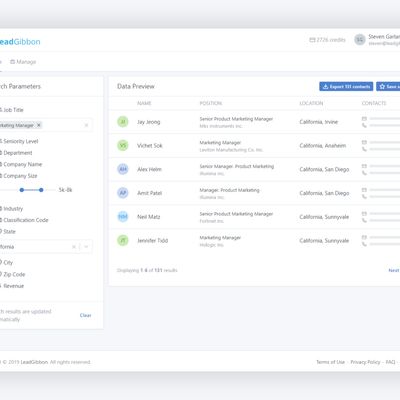400x400 pixels.
Task: Open the FAQ footer link
Action: pos(390,362)
